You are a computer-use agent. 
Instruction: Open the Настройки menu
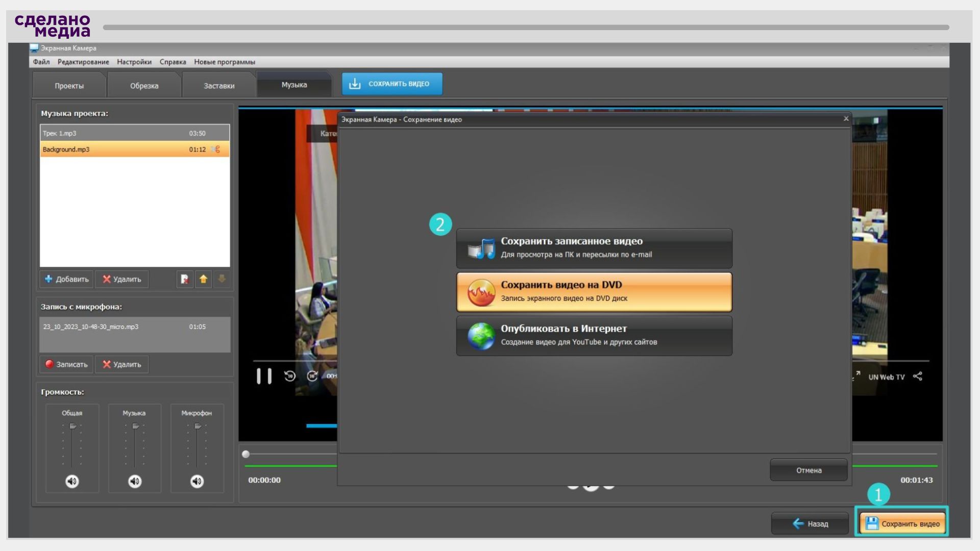(134, 62)
